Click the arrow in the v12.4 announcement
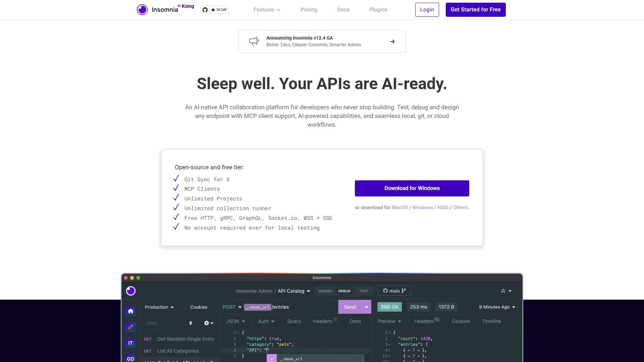The height and width of the screenshot is (362, 644). 392,42
